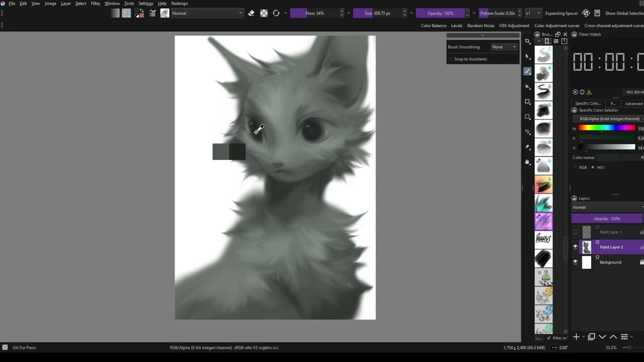Hide Paint Layer 2 via eye icon
Viewport: 644px width, 362px height.
pos(575,247)
